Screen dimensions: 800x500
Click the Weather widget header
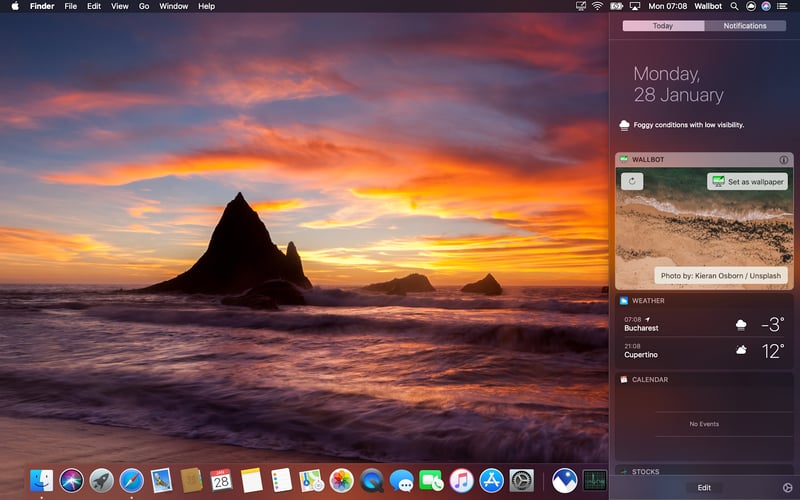[704, 301]
